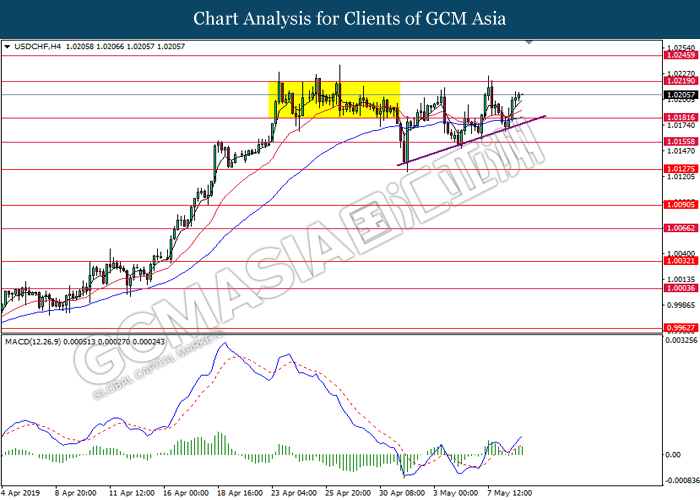The height and width of the screenshot is (500, 700).
Task: Click the current price 1.02057 label
Action: tap(681, 95)
